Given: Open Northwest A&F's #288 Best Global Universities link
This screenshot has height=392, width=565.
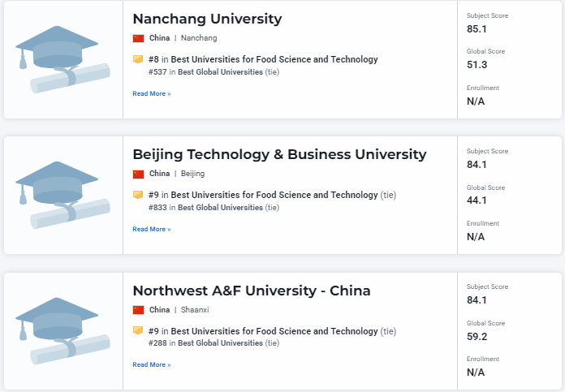Looking at the screenshot, I should 220,343.
